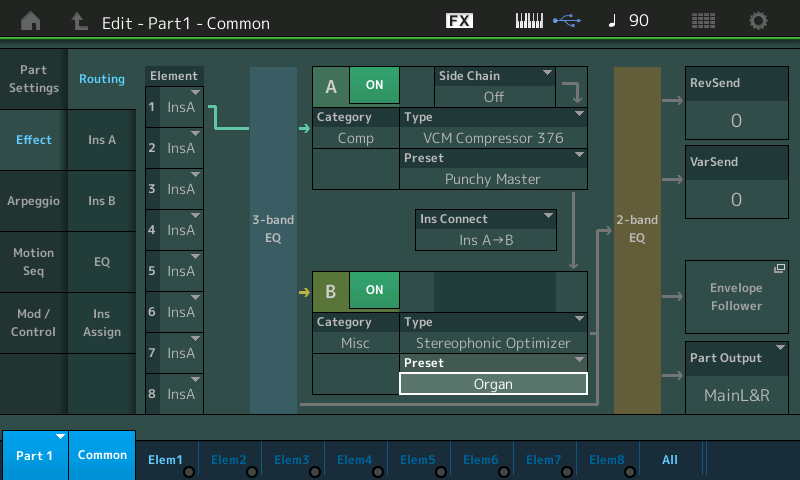Open the FX overview icon
Image resolution: width=800 pixels, height=480 pixels.
point(459,21)
